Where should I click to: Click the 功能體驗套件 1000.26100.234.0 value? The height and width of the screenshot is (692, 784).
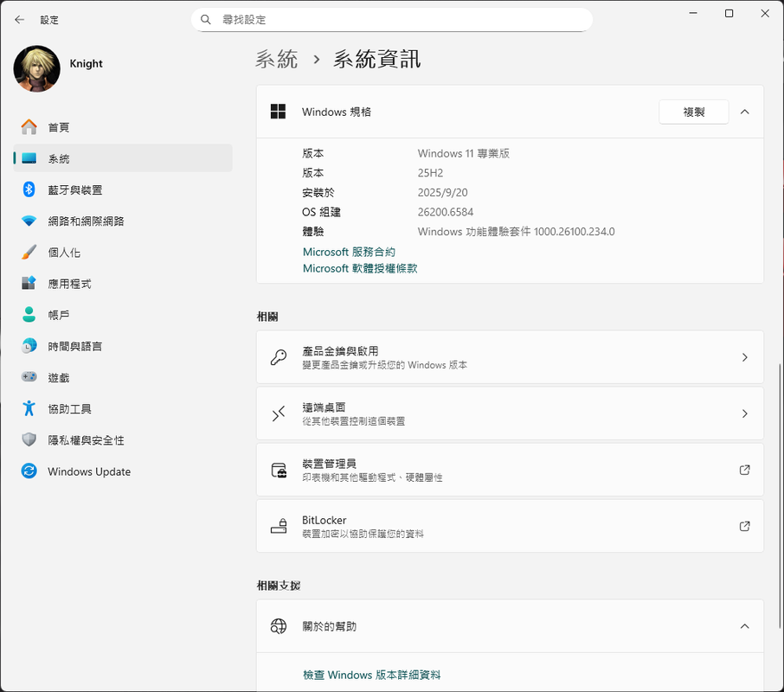coord(516,231)
